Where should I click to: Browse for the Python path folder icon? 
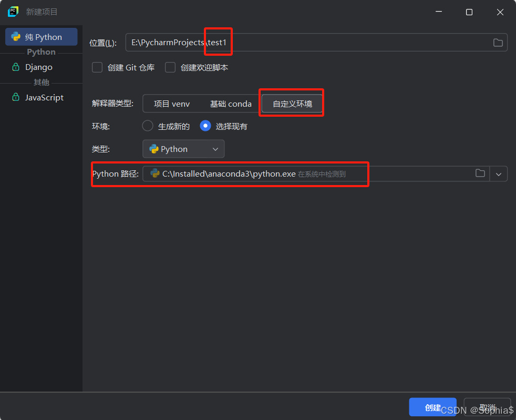coord(480,173)
